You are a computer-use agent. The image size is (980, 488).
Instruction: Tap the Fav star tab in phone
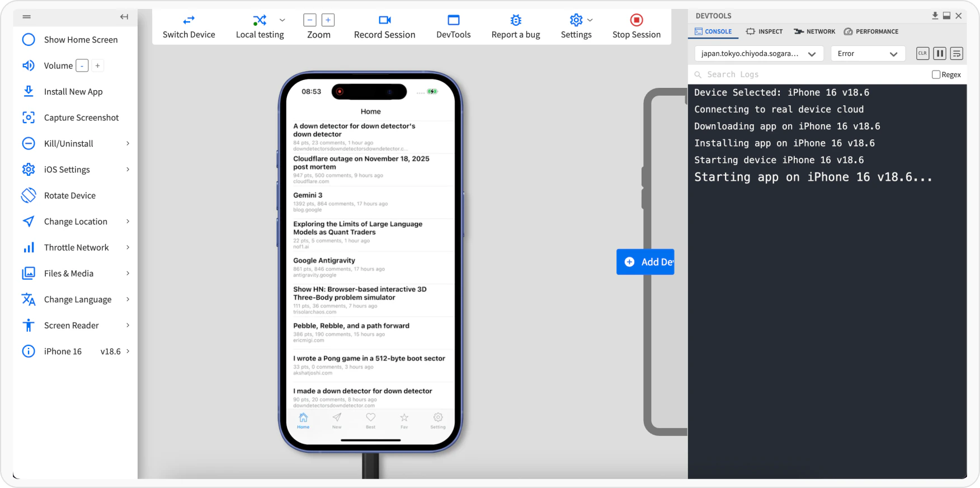pyautogui.click(x=404, y=421)
